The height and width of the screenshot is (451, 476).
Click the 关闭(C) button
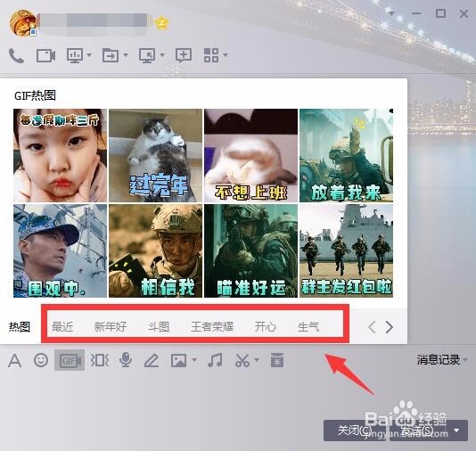(355, 430)
